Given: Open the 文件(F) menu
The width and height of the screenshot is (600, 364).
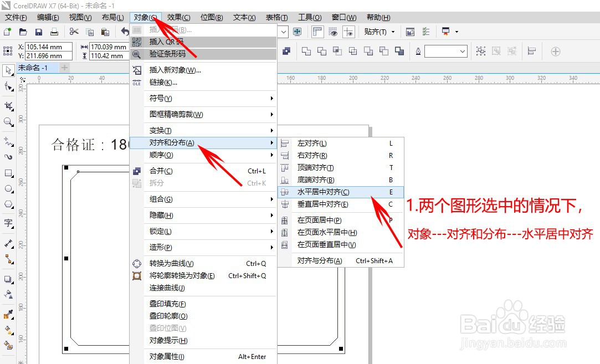Looking at the screenshot, I should click(16, 18).
